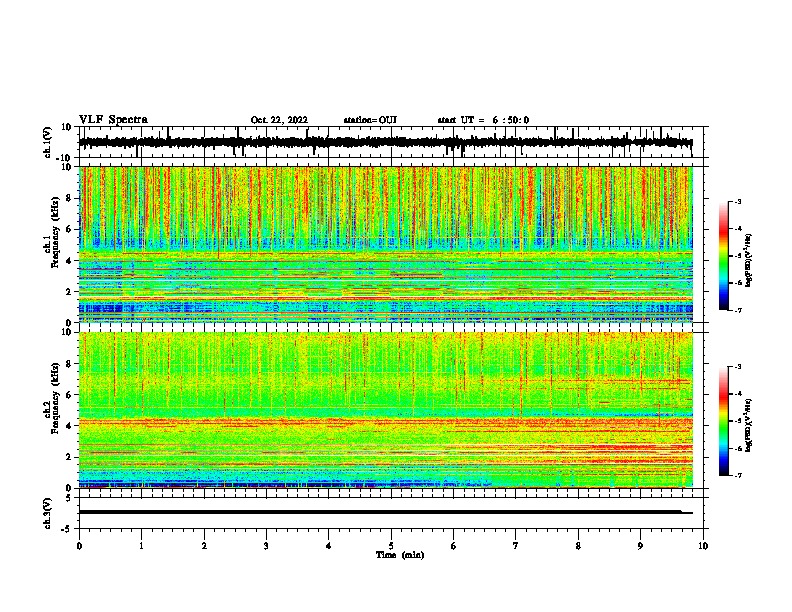Image resolution: width=792 pixels, height=612 pixels.
Task: Click the ch.2 spectrogram color scale bar
Action: coord(724,421)
